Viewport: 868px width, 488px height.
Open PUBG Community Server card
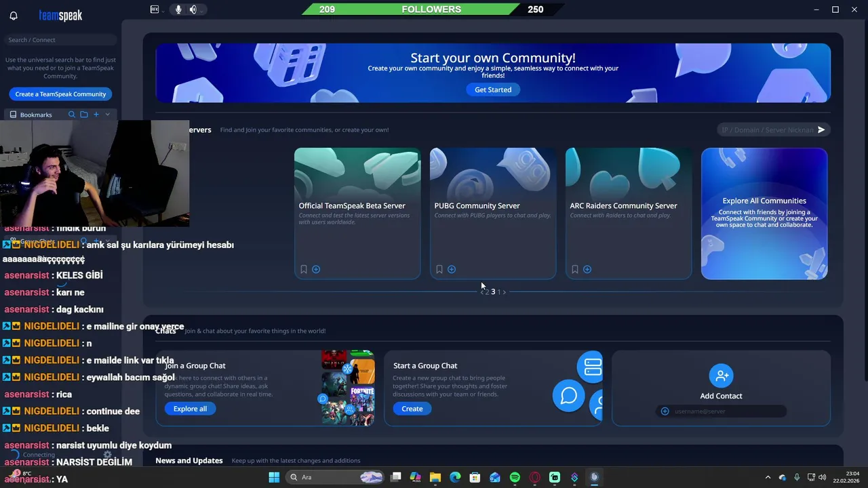coord(493,213)
